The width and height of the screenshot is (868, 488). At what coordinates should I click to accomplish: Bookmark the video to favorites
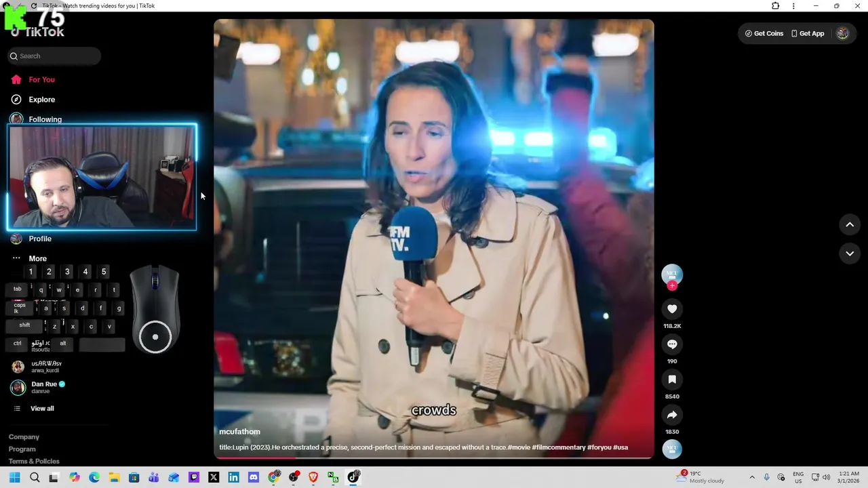coord(672,380)
